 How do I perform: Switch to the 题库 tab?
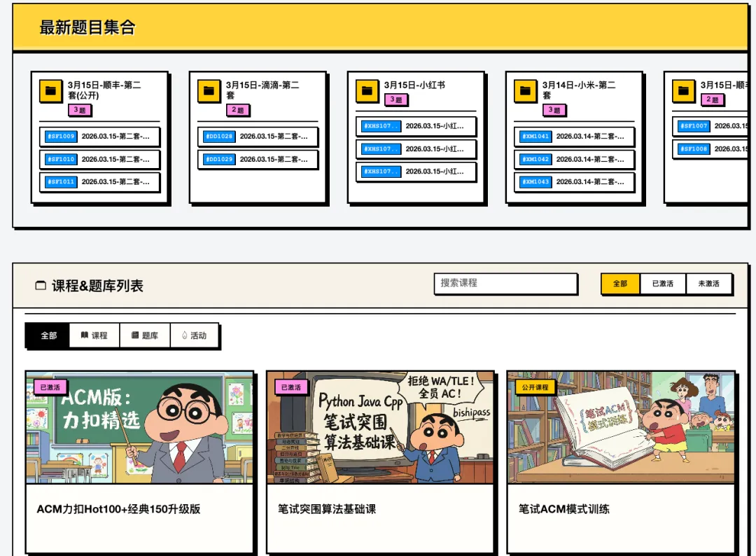click(x=145, y=335)
